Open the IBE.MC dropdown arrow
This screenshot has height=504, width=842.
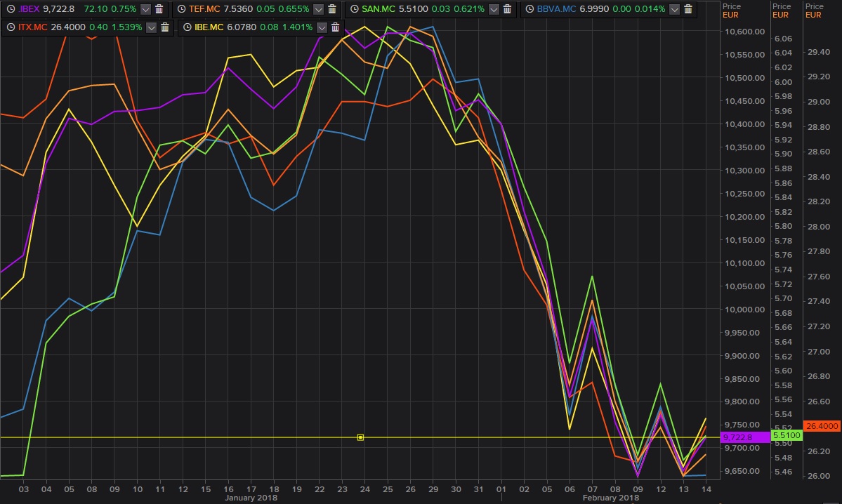[322, 27]
